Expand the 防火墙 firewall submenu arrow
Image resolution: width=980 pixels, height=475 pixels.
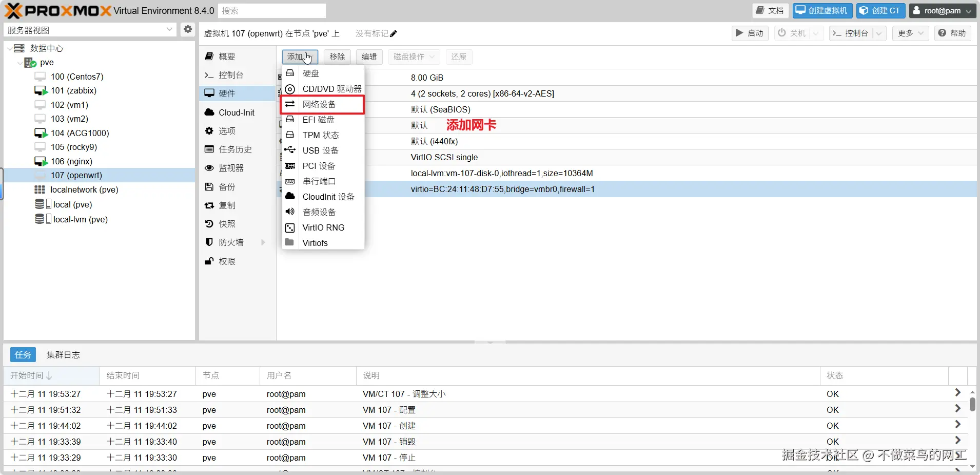coord(263,242)
